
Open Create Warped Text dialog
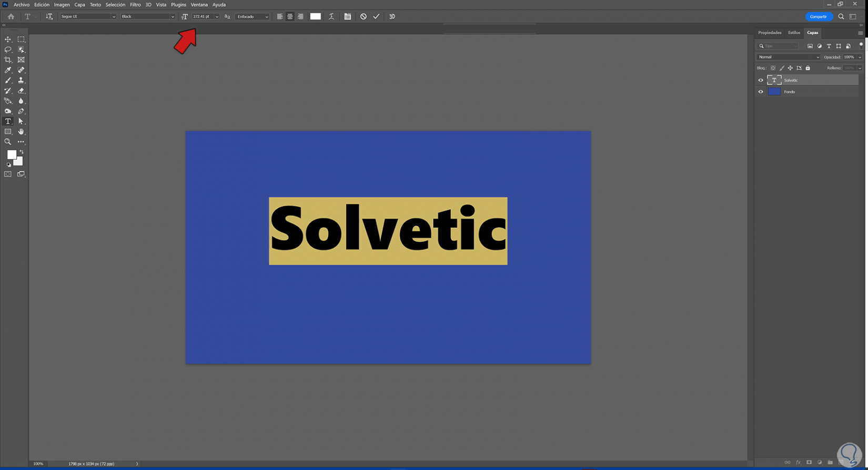[331, 16]
